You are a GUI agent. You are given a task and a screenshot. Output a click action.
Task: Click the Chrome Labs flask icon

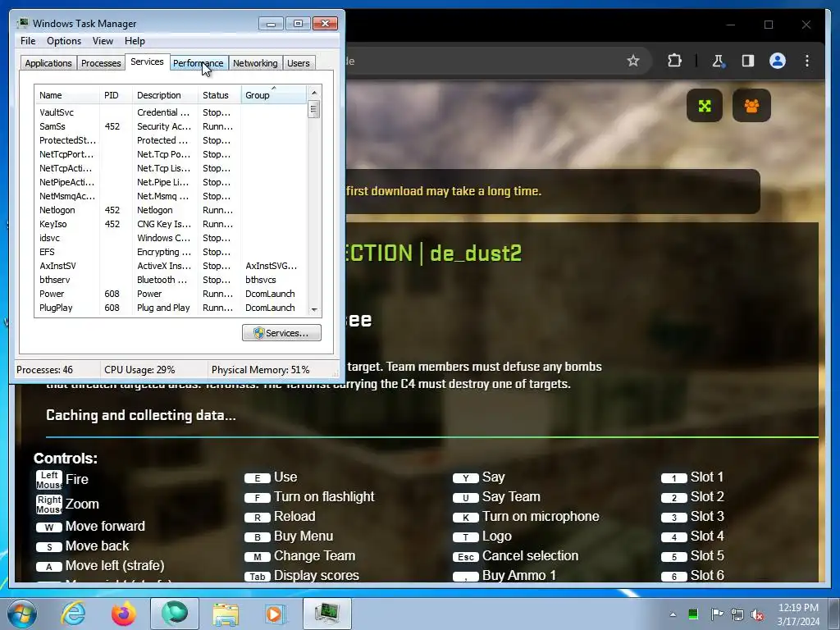tap(718, 61)
